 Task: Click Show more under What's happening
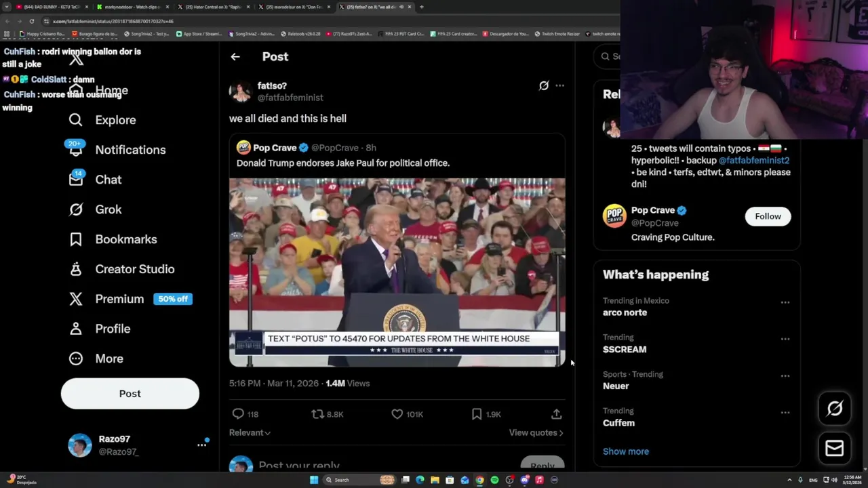[x=626, y=451]
